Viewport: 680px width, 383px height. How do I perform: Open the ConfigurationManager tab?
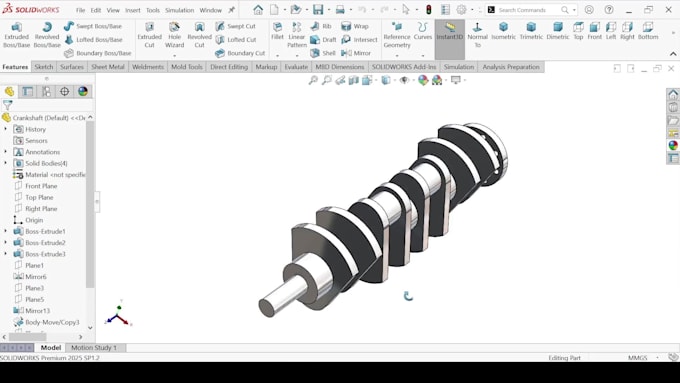[46, 91]
